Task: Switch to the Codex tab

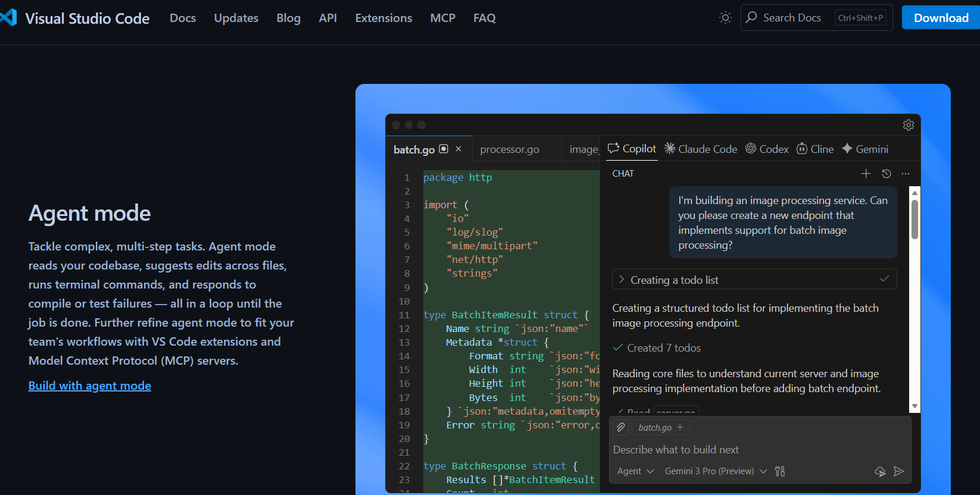Action: click(x=767, y=149)
